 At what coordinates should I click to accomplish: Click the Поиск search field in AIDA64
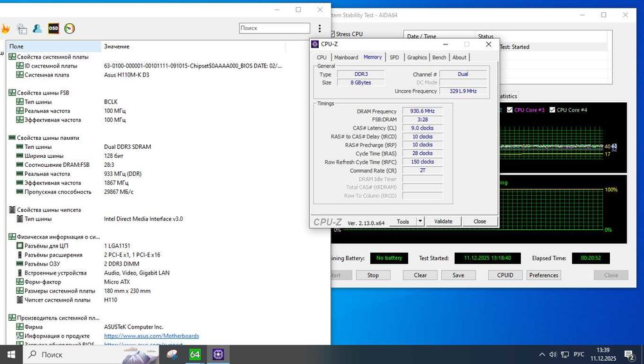[x=274, y=28]
